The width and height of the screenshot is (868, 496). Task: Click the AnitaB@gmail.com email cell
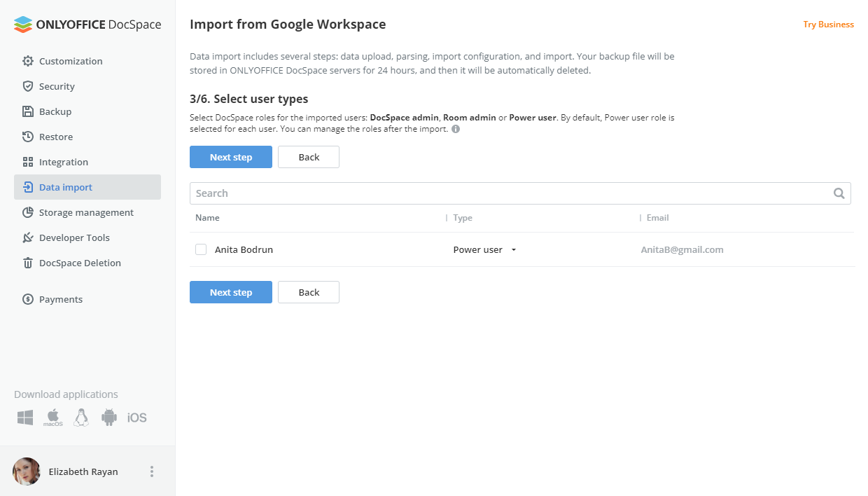coord(682,249)
